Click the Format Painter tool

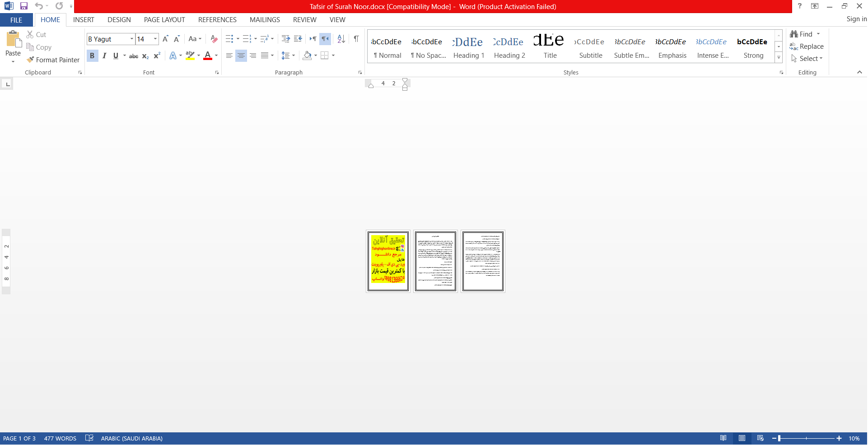point(53,60)
